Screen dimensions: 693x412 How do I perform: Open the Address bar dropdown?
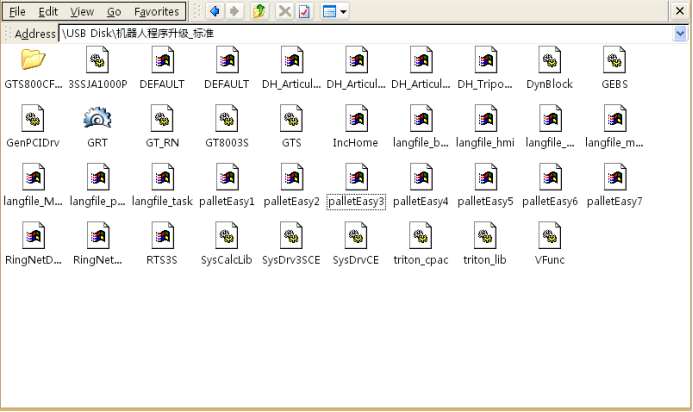coord(680,33)
